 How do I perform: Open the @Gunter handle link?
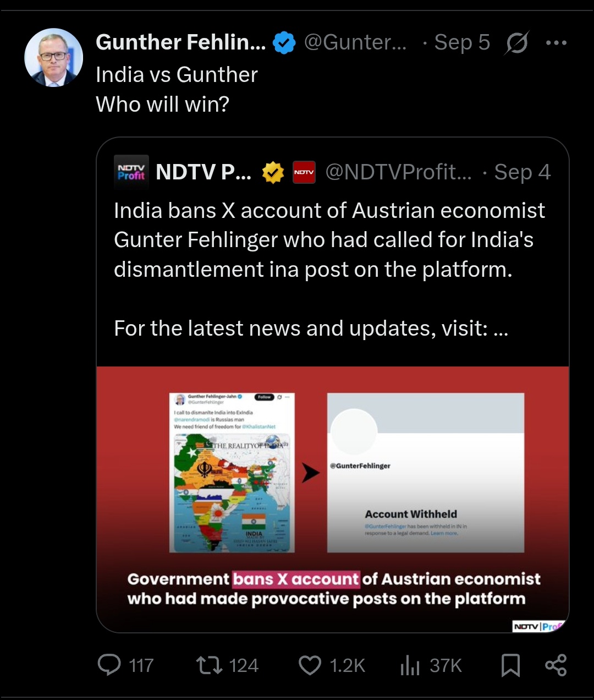(x=355, y=42)
